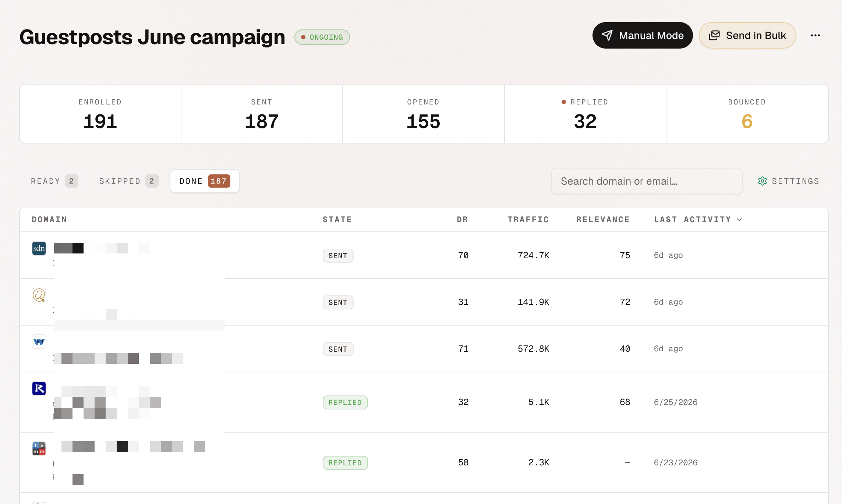842x504 pixels.
Task: Switch to the READY tab
Action: click(x=54, y=181)
